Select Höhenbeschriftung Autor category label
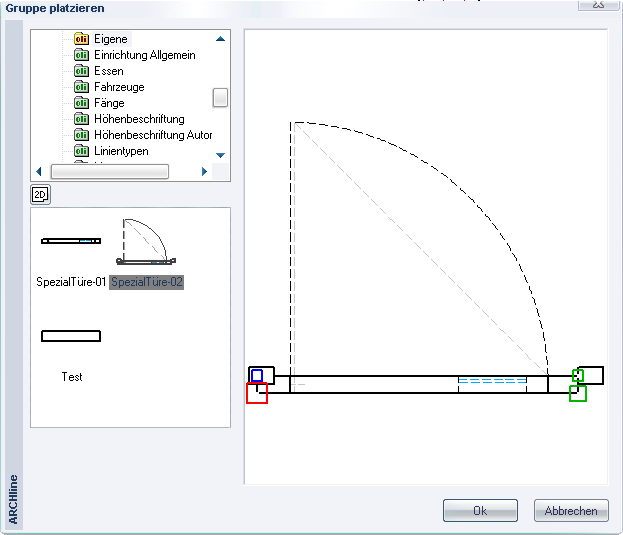The width and height of the screenshot is (623, 535). (x=153, y=135)
